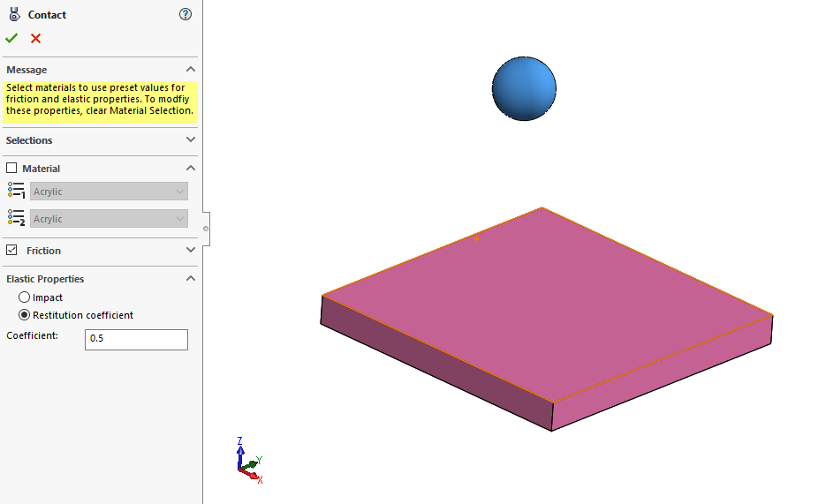Click the panel collapse handle on the splitter
The height and width of the screenshot is (504, 833).
[x=206, y=229]
